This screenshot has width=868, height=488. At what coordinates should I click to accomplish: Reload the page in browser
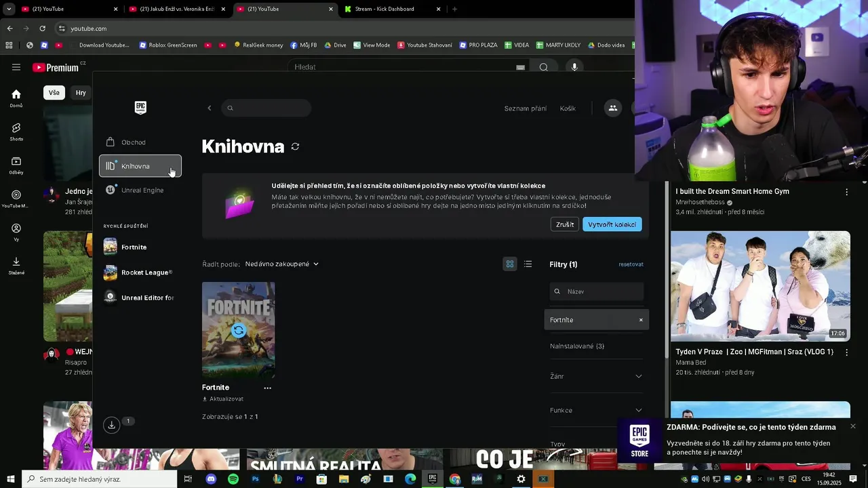(x=42, y=28)
